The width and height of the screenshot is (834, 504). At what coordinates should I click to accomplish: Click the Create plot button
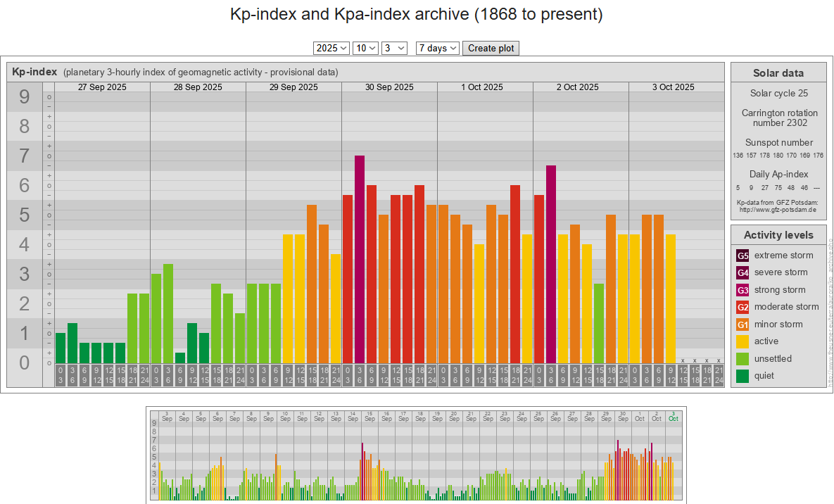pos(491,48)
